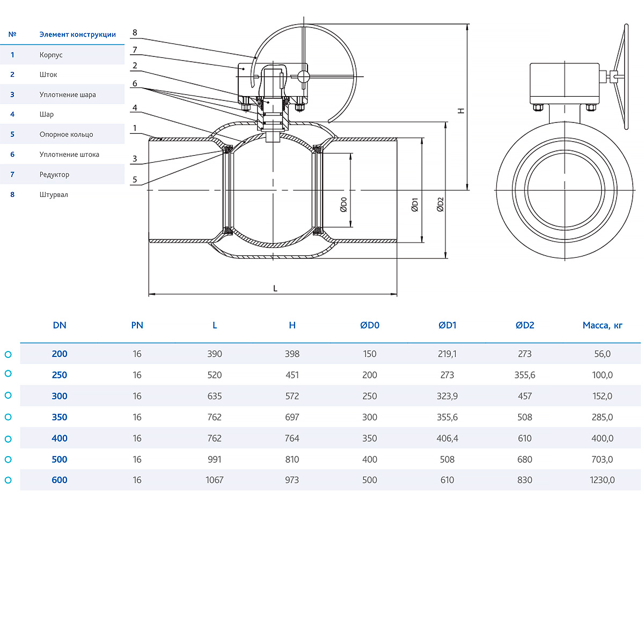Screen dimensions: 644x644
Task: Select the Редуктор item in legend
Action: pos(54,174)
